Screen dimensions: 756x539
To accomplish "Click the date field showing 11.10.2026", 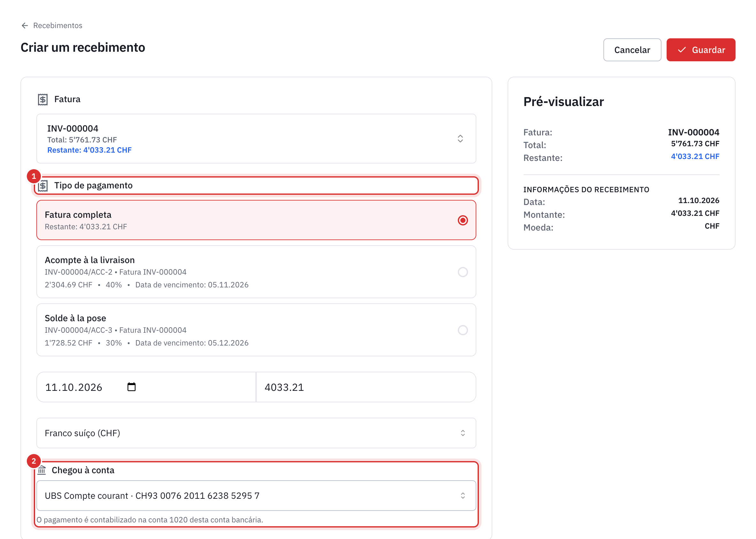I will click(146, 387).
